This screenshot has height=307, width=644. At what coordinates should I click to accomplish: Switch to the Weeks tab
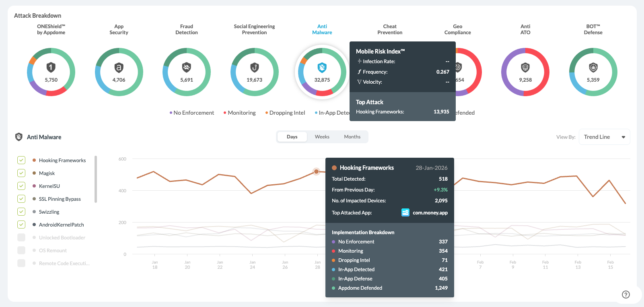(322, 137)
